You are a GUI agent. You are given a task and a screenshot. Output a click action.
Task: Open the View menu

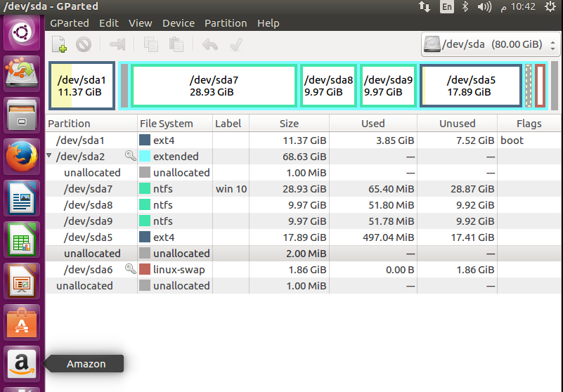(141, 23)
